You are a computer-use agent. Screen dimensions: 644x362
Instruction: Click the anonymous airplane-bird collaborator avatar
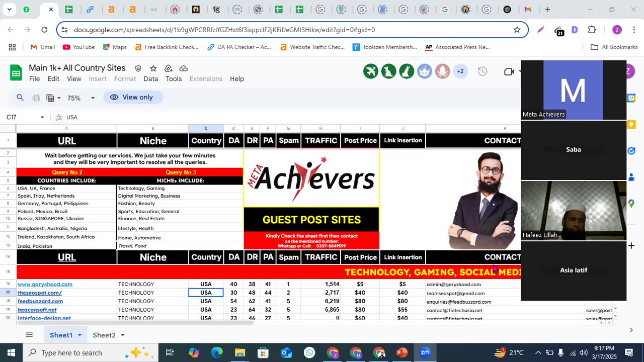coord(371,71)
